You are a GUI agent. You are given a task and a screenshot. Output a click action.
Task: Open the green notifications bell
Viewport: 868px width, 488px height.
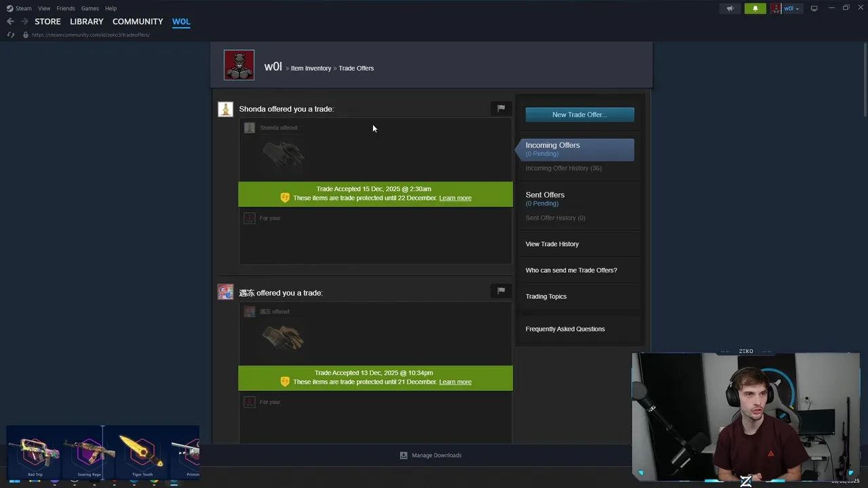coord(755,8)
